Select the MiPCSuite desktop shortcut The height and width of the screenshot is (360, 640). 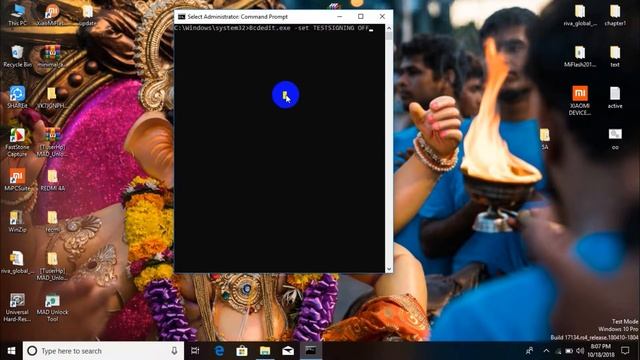[x=17, y=180]
